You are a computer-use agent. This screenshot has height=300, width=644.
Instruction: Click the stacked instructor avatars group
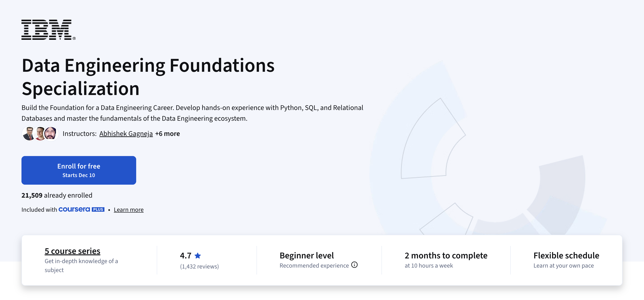(40, 133)
